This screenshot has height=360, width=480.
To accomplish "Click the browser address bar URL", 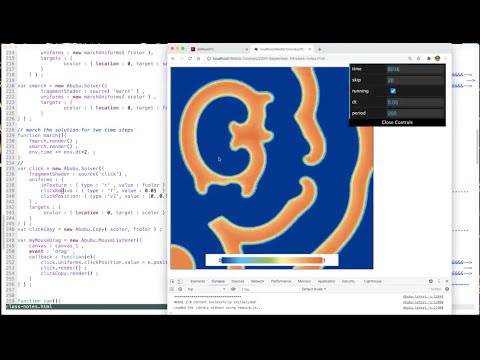I will click(x=269, y=58).
